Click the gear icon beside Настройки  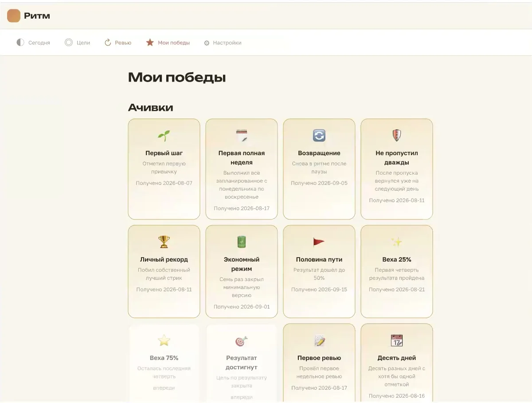[x=207, y=43]
